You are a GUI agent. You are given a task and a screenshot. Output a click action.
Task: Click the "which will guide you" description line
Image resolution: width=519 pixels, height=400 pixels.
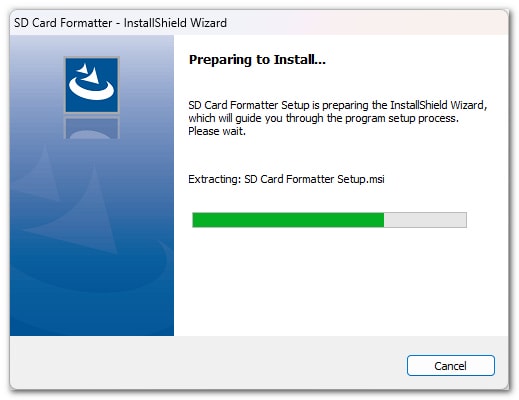(x=323, y=118)
